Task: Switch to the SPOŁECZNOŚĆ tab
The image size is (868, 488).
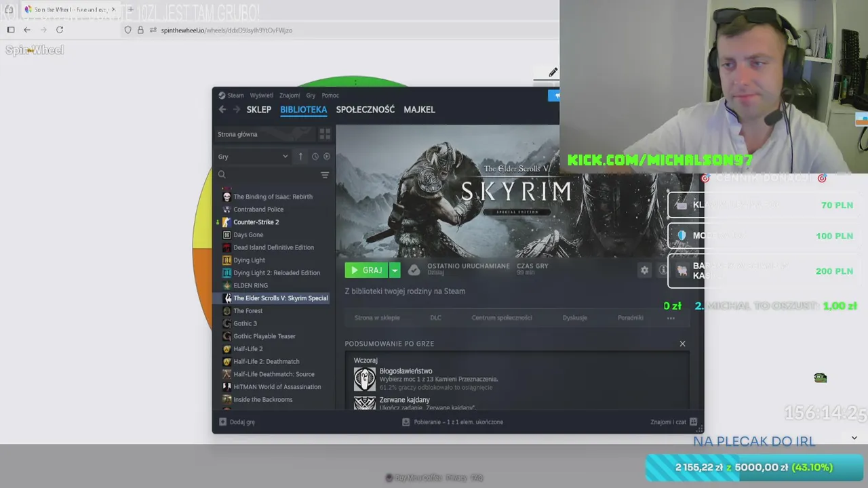Action: 365,109
